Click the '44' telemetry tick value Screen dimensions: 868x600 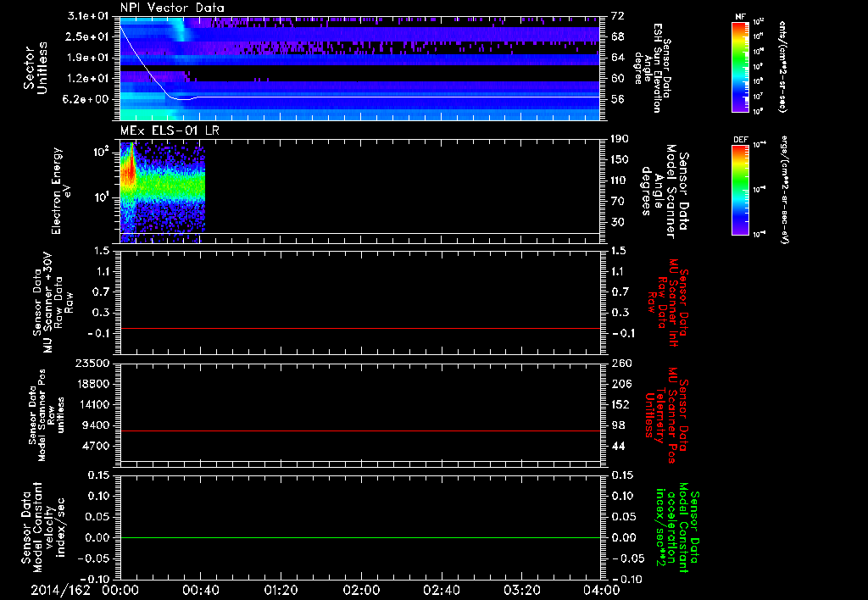(x=618, y=446)
